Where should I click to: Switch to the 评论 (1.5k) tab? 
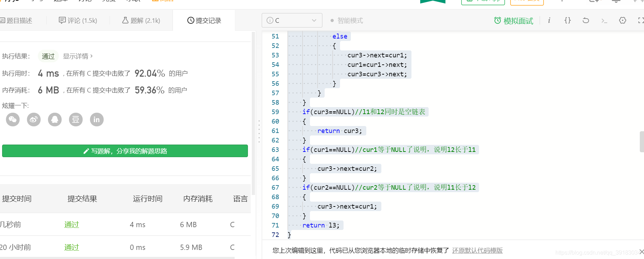[x=78, y=21]
